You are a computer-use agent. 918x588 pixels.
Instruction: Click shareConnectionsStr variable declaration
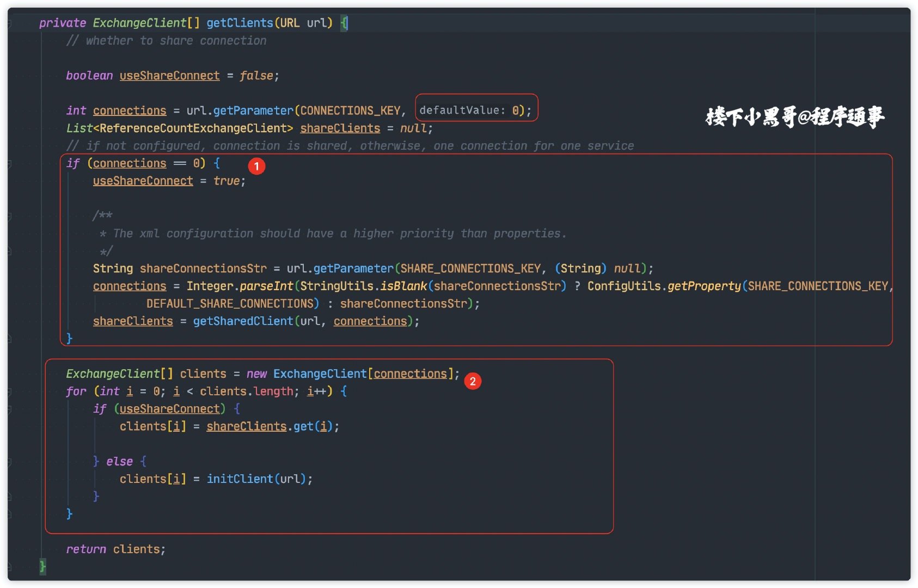pyautogui.click(x=203, y=268)
